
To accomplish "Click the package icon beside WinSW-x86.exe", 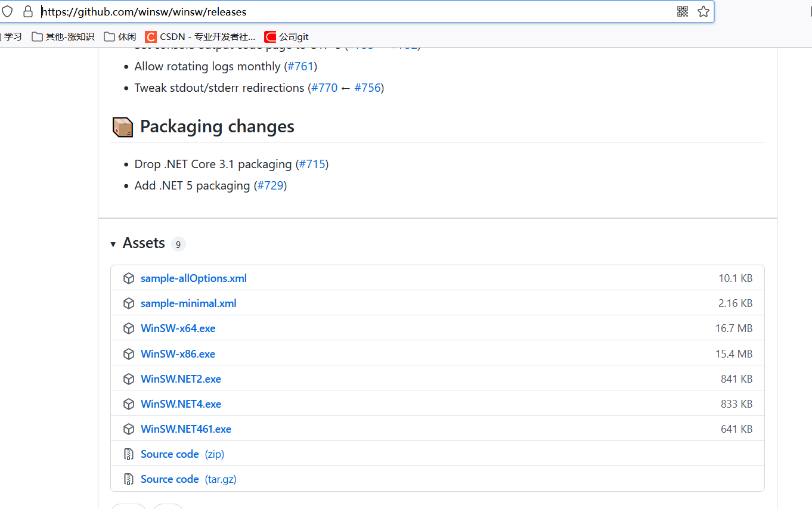I will pyautogui.click(x=128, y=354).
